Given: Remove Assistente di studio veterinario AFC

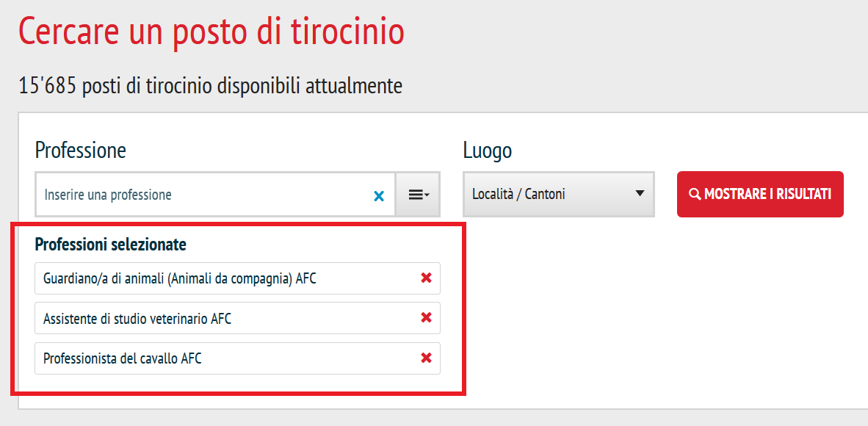Looking at the screenshot, I should pyautogui.click(x=426, y=318).
